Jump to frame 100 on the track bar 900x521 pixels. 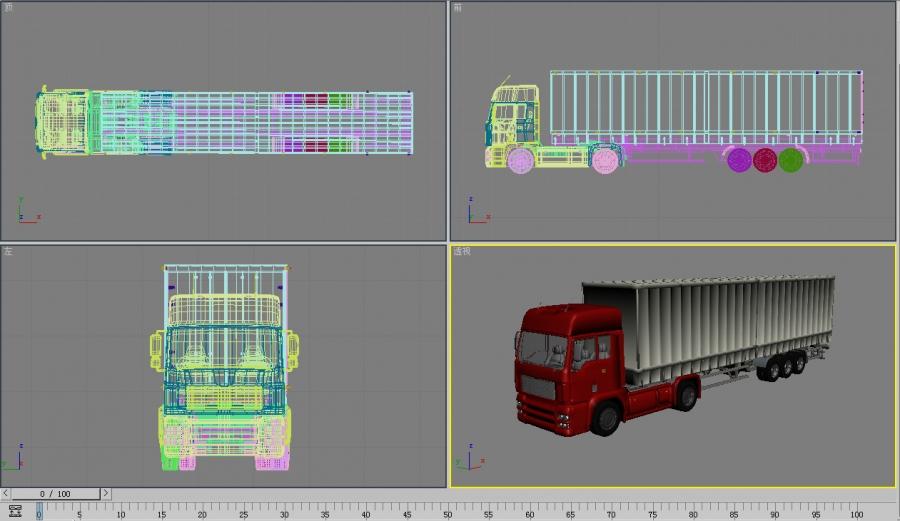[x=857, y=514]
